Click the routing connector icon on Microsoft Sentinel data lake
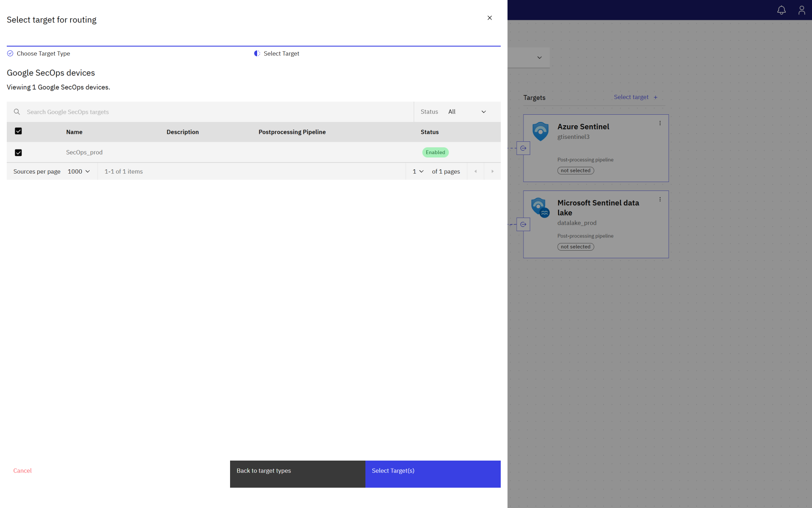The height and width of the screenshot is (508, 812). pos(523,224)
